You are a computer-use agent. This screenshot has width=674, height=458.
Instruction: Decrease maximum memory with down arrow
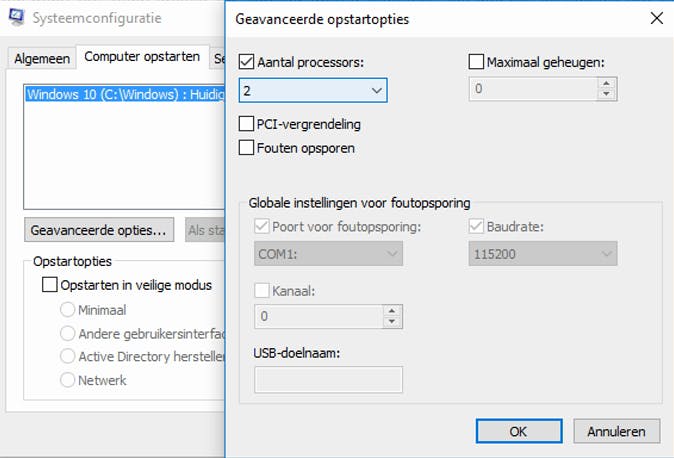click(605, 95)
